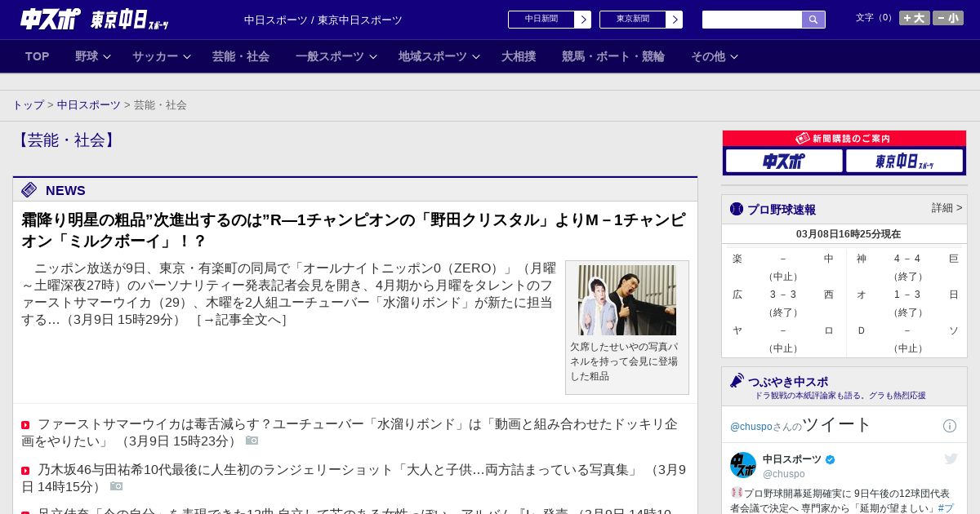Click @chuspo link in tweet widget header
980x514 pixels.
click(751, 427)
